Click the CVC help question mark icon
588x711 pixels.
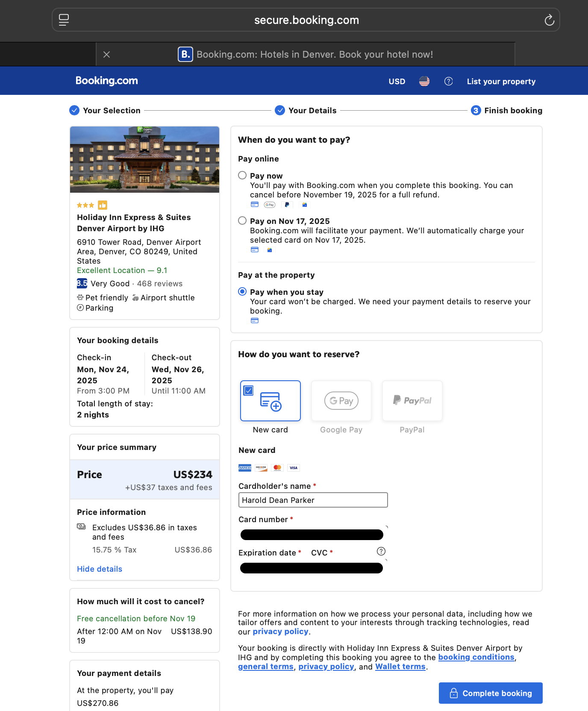(x=381, y=551)
